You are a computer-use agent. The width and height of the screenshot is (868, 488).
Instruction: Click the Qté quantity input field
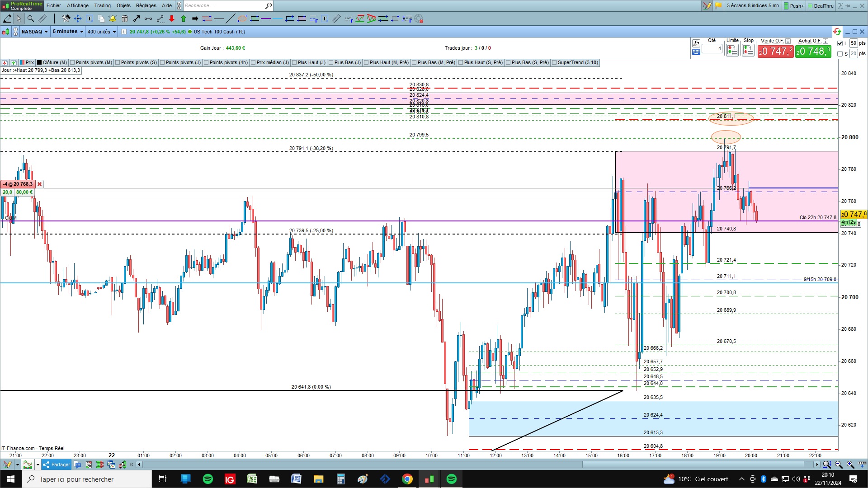pos(712,48)
